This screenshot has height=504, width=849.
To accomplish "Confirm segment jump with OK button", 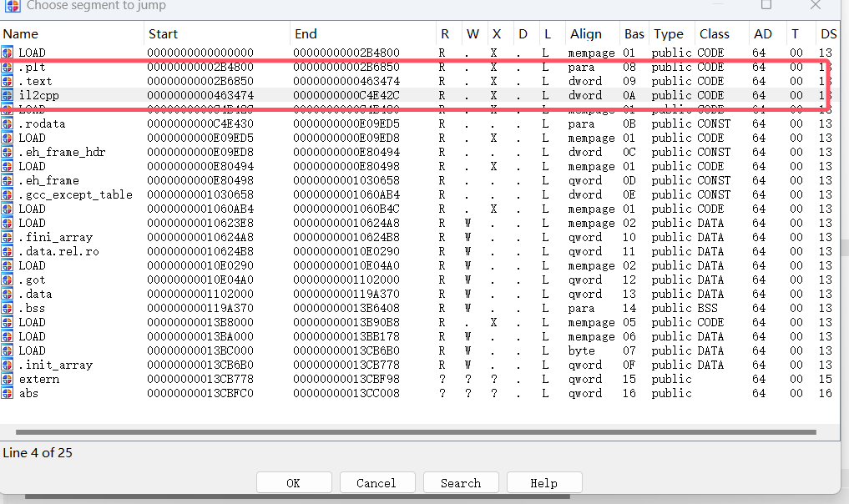I will (x=294, y=483).
